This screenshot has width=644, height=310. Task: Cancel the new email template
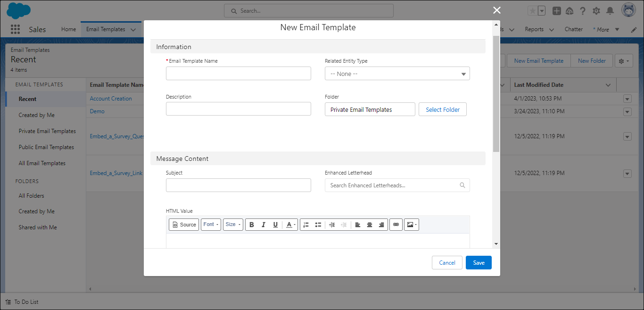click(446, 262)
